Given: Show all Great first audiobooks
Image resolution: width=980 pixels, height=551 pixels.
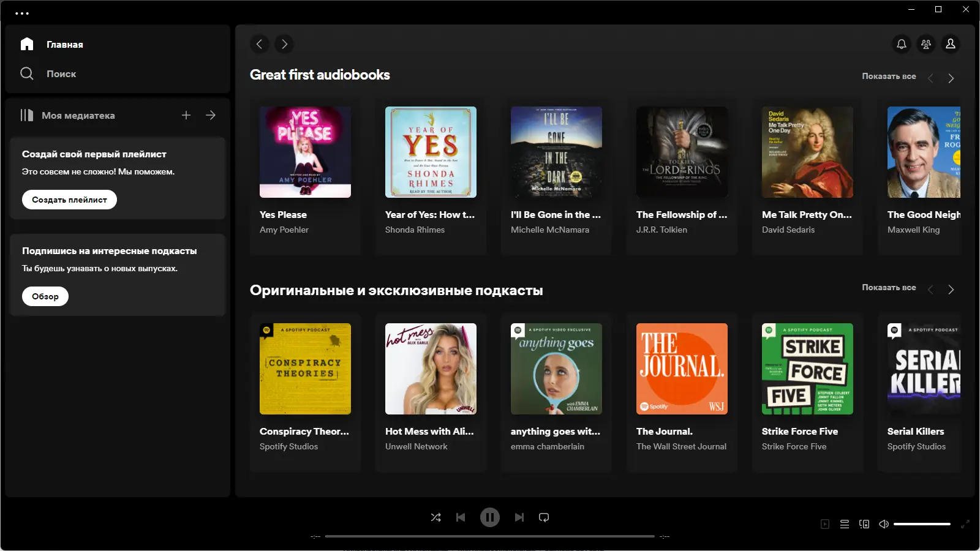Looking at the screenshot, I should coord(889,77).
